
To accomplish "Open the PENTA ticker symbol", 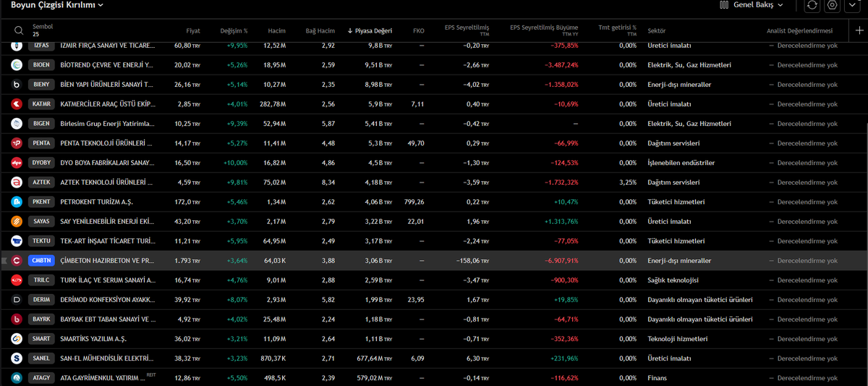I will pyautogui.click(x=41, y=143).
